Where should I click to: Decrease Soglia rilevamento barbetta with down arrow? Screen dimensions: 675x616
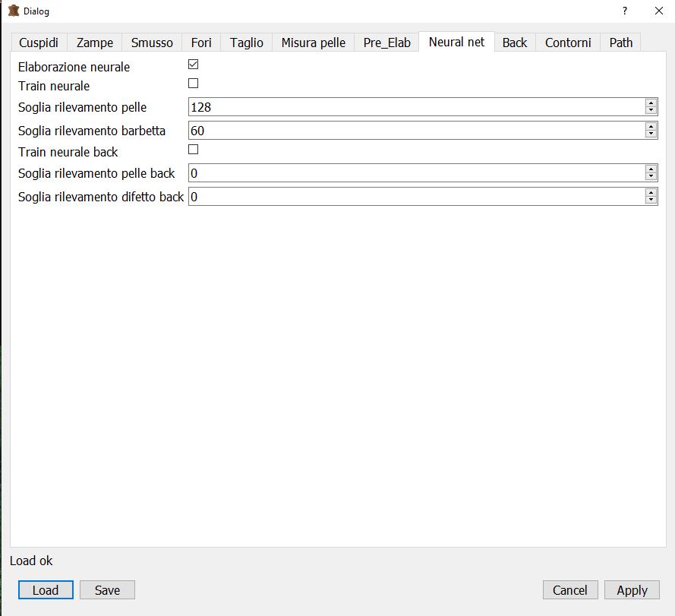(x=651, y=134)
